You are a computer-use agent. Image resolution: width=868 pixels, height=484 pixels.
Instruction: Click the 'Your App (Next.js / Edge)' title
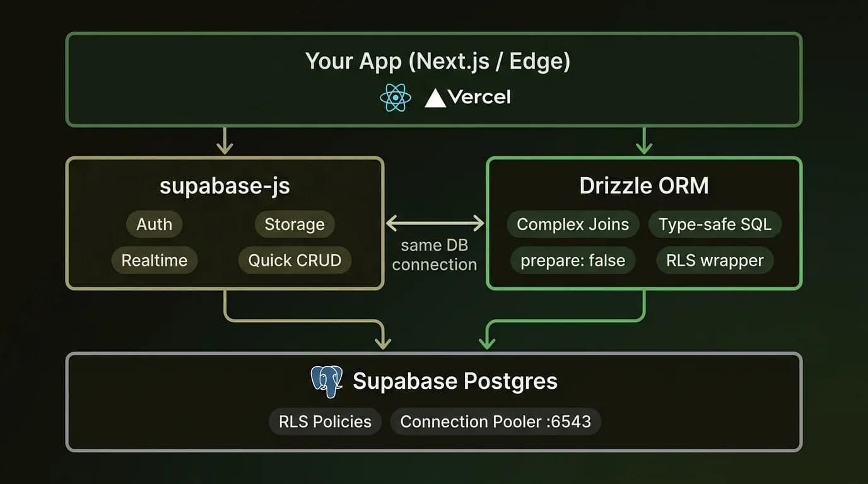(x=438, y=62)
